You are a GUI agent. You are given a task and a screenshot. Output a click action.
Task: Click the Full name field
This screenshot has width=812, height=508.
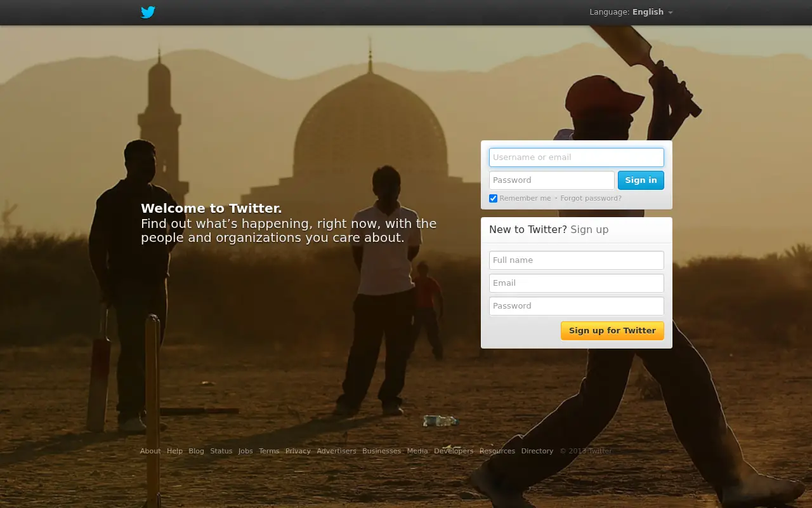(x=576, y=260)
